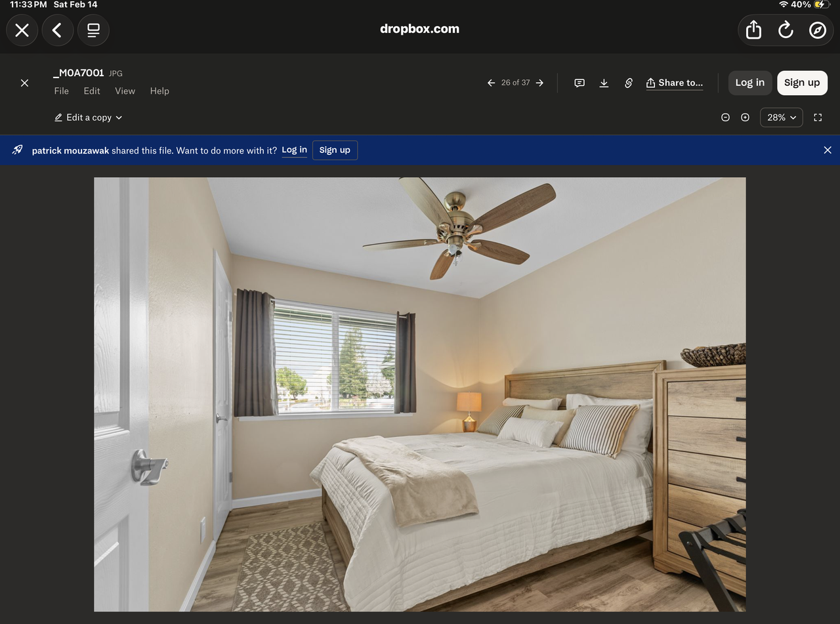This screenshot has height=624, width=840.
Task: Copy link using the chain icon
Action: [x=628, y=83]
